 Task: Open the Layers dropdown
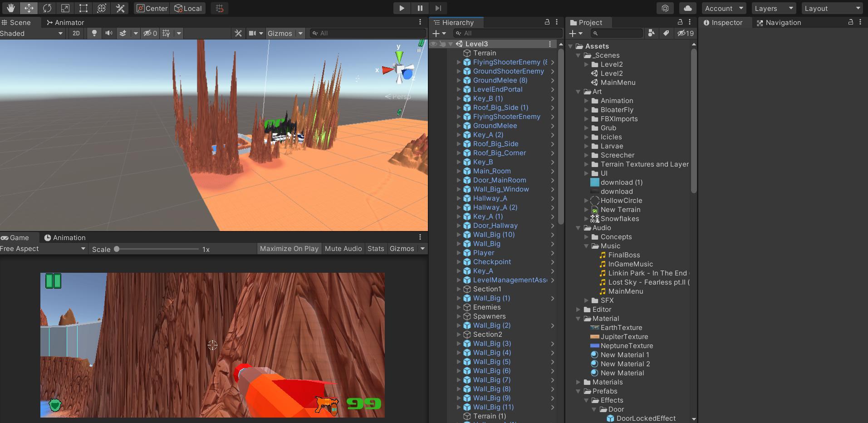773,8
